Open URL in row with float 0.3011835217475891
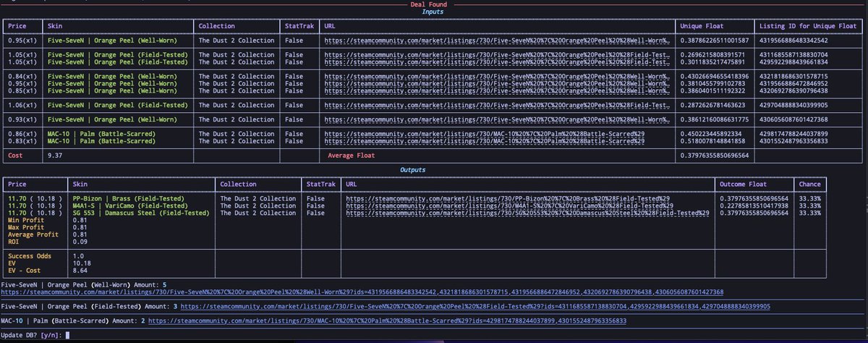 pos(496,62)
